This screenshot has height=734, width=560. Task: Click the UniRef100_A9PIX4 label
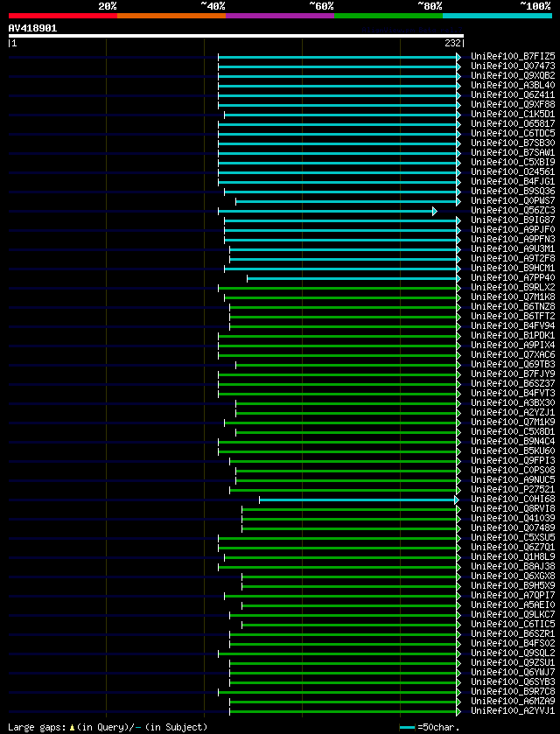pos(513,345)
